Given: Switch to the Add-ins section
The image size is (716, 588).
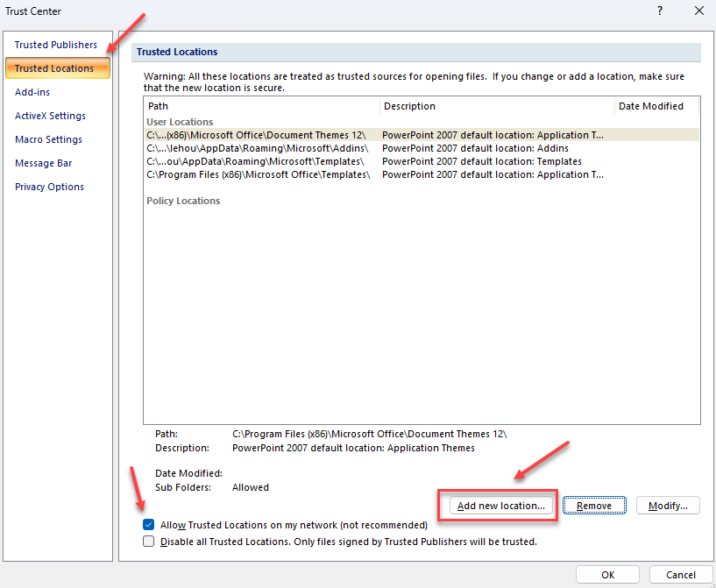Looking at the screenshot, I should pyautogui.click(x=33, y=92).
